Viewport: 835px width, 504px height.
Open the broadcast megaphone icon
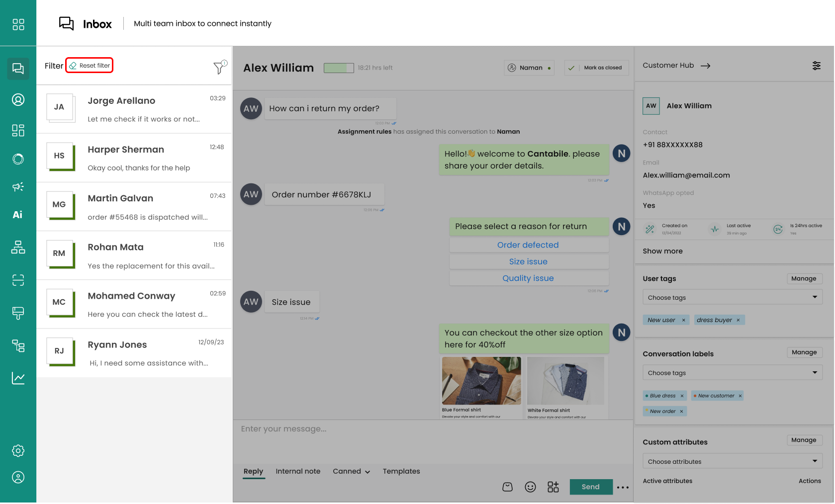tap(18, 187)
